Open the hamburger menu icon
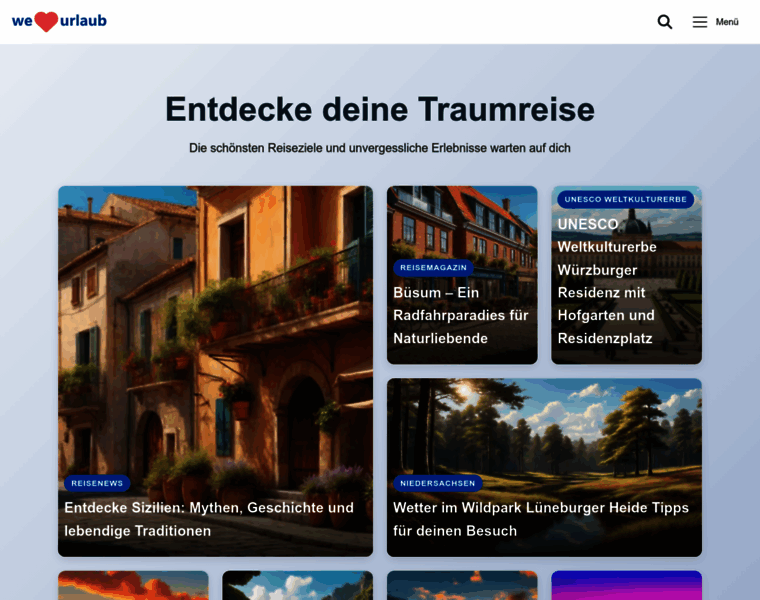The width and height of the screenshot is (760, 600). [700, 22]
